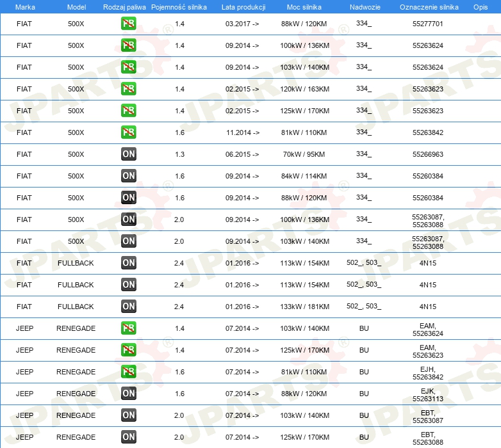Click 81kW / 110KM in the FIAT 500X row
Viewport: 501px width, 448px height.
[x=304, y=132]
